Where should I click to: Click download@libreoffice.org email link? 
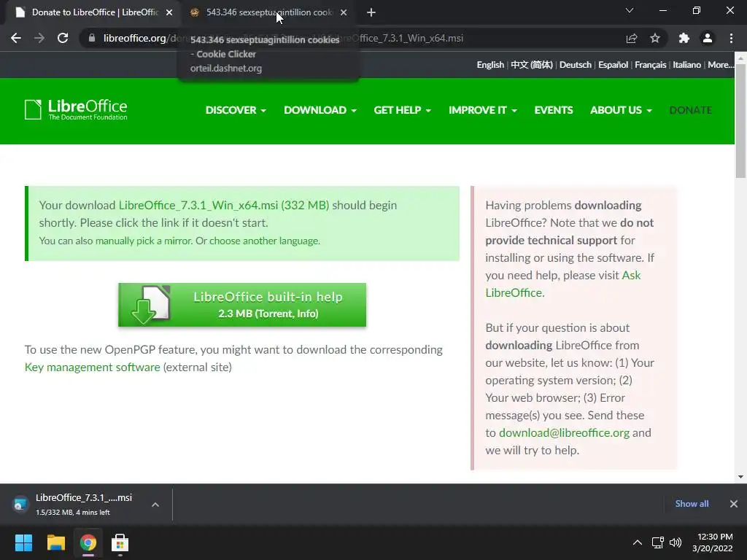(564, 433)
